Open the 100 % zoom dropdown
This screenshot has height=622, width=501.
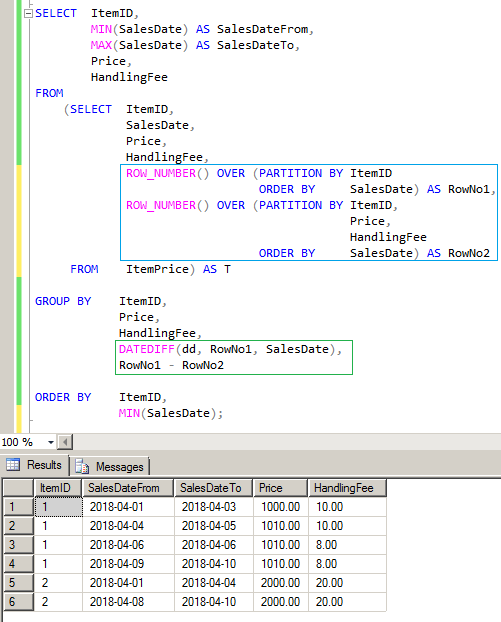(51, 442)
